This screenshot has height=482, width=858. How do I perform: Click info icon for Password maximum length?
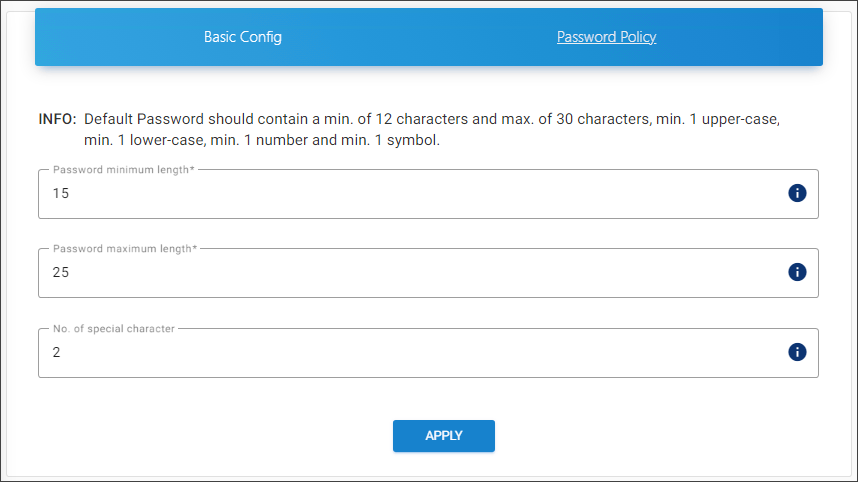click(797, 272)
